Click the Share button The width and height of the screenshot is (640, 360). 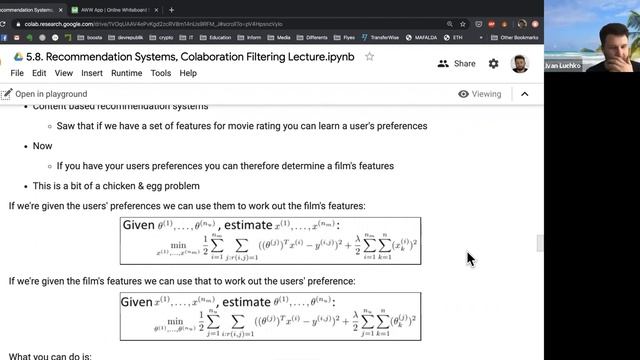[456, 64]
